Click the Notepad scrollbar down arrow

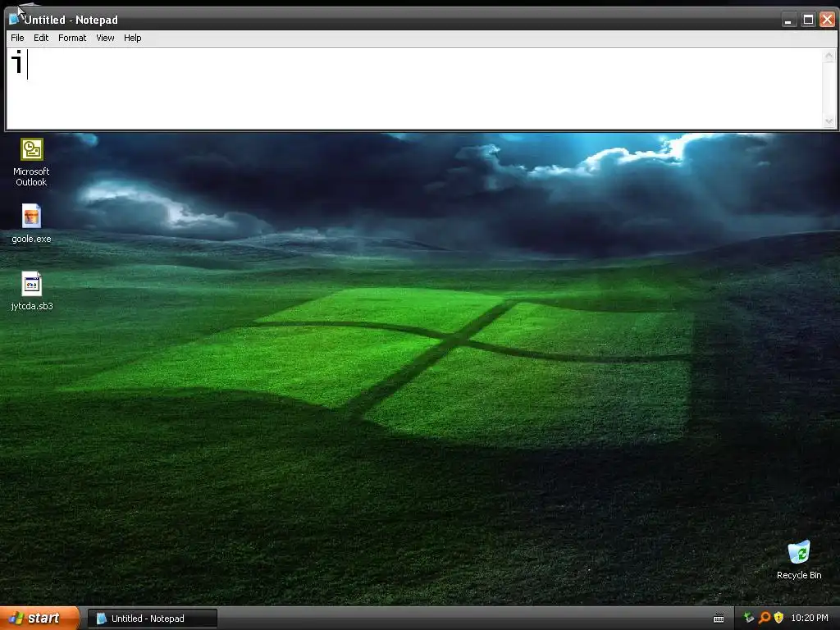pyautogui.click(x=829, y=121)
